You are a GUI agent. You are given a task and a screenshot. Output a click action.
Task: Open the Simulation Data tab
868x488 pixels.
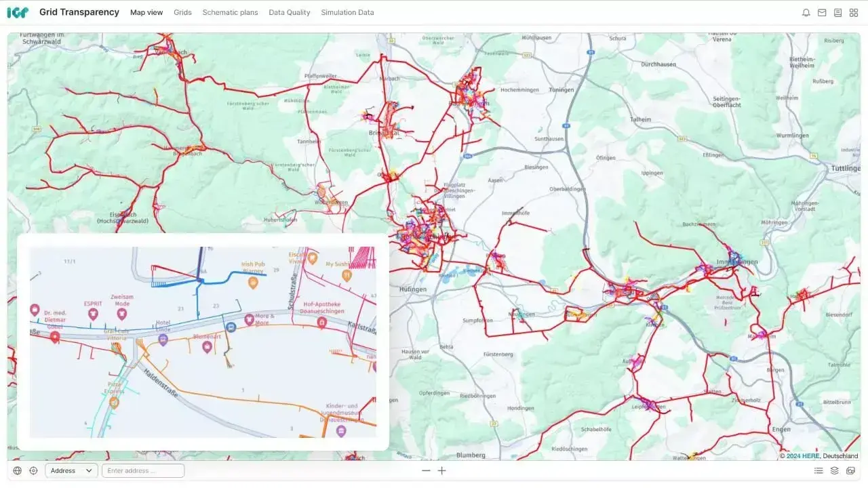[x=347, y=12]
